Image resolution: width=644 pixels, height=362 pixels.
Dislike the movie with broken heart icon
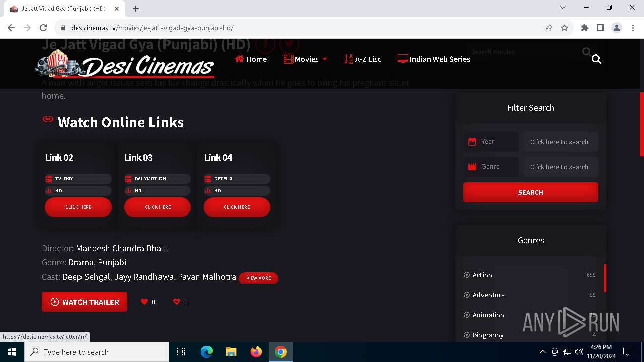[x=177, y=302]
